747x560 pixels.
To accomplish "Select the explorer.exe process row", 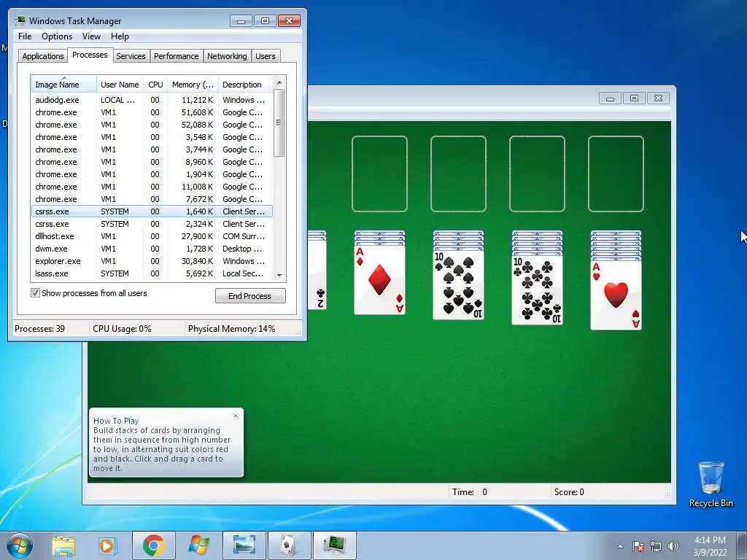I will (x=152, y=261).
